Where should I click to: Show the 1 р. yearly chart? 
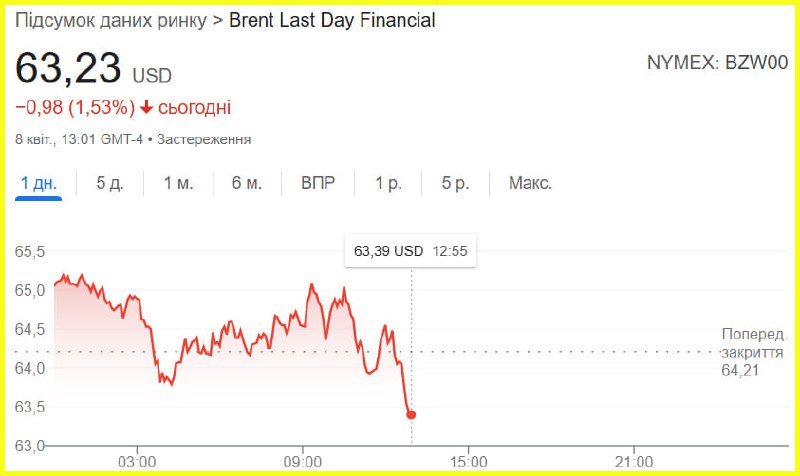pos(388,183)
